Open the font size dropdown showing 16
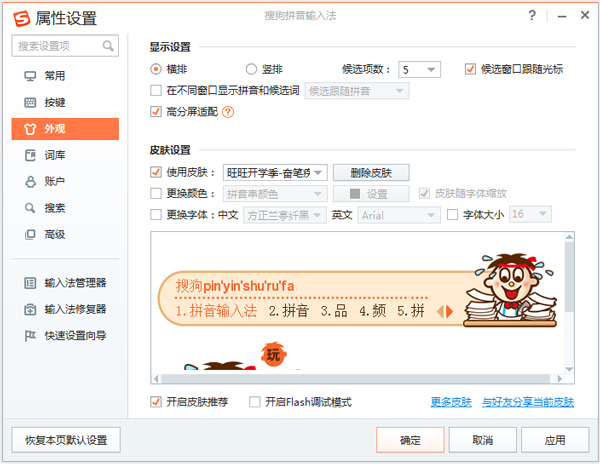 point(530,214)
